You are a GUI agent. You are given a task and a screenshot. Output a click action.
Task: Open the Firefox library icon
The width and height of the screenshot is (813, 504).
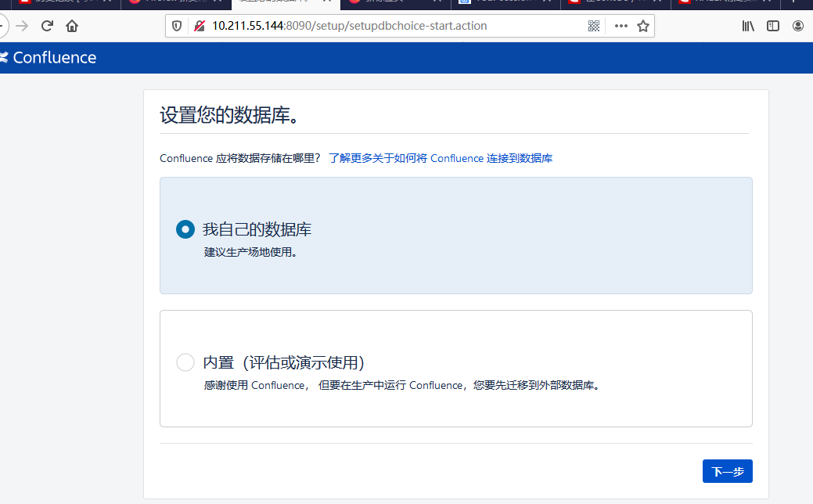point(748,26)
